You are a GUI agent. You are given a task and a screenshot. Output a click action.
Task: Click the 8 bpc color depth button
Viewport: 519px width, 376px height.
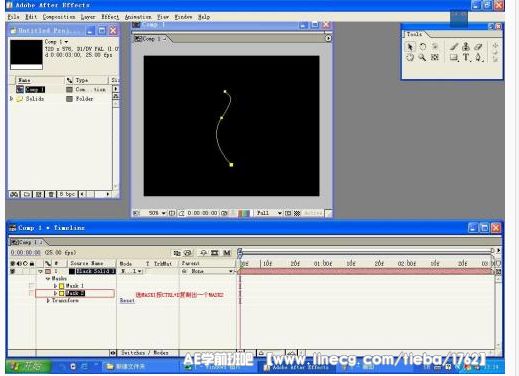click(67, 194)
